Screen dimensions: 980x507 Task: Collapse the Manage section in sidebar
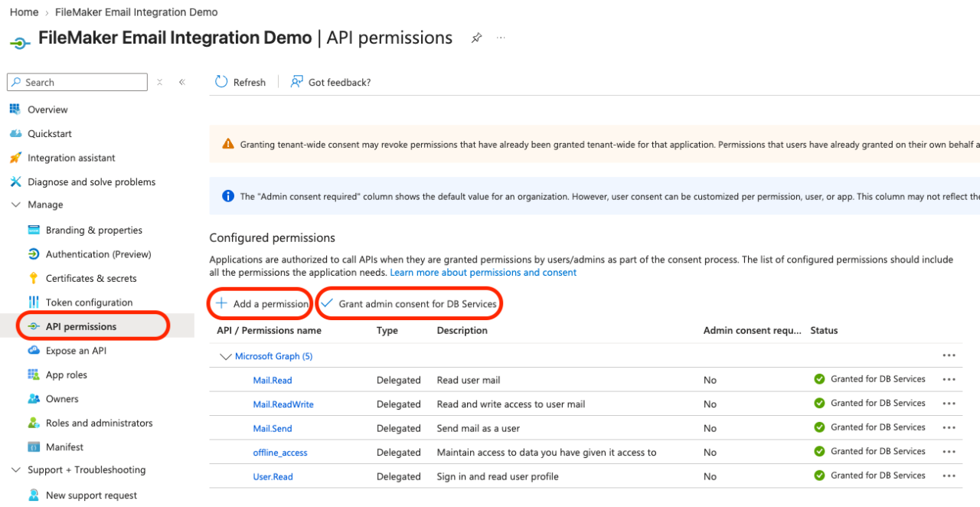point(15,205)
